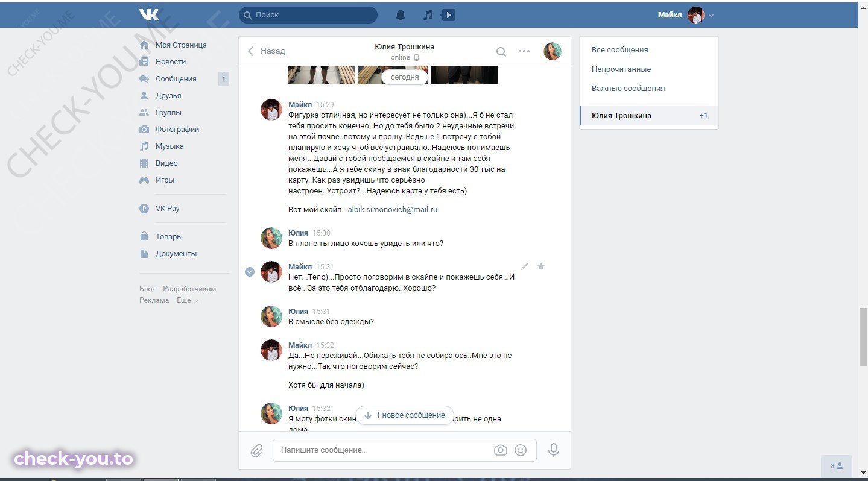This screenshot has width=868, height=481.
Task: Click the people icon beside Группы
Action: point(144,113)
